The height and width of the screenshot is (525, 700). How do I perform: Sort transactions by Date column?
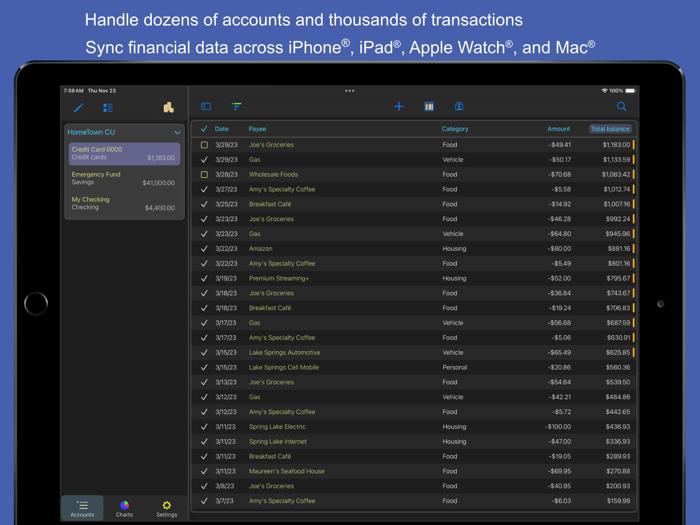coord(221,129)
